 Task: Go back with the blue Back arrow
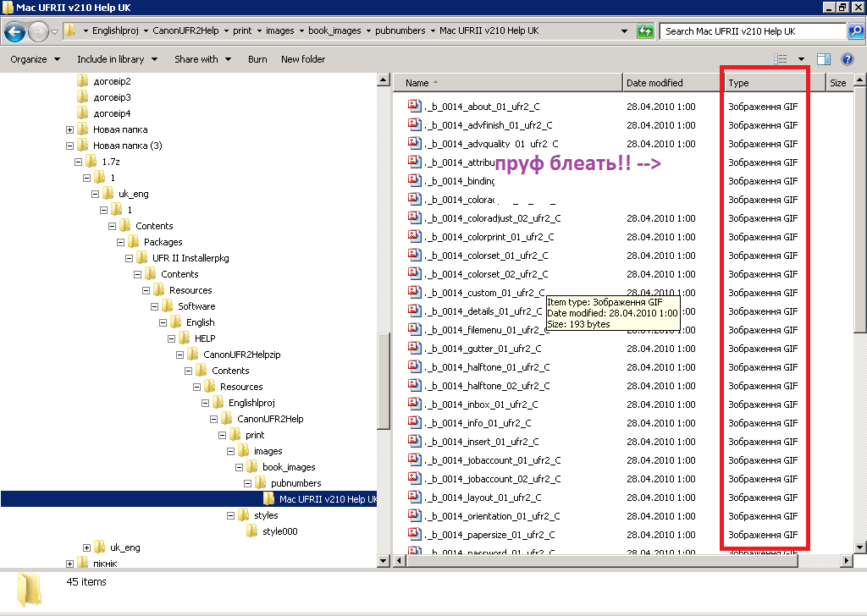[15, 31]
